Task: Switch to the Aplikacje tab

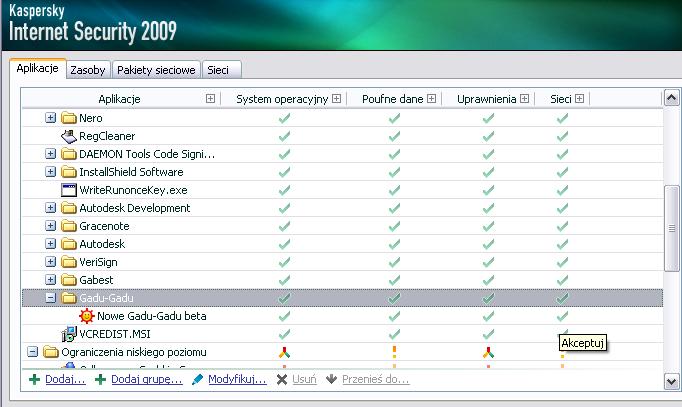Action: click(x=37, y=68)
